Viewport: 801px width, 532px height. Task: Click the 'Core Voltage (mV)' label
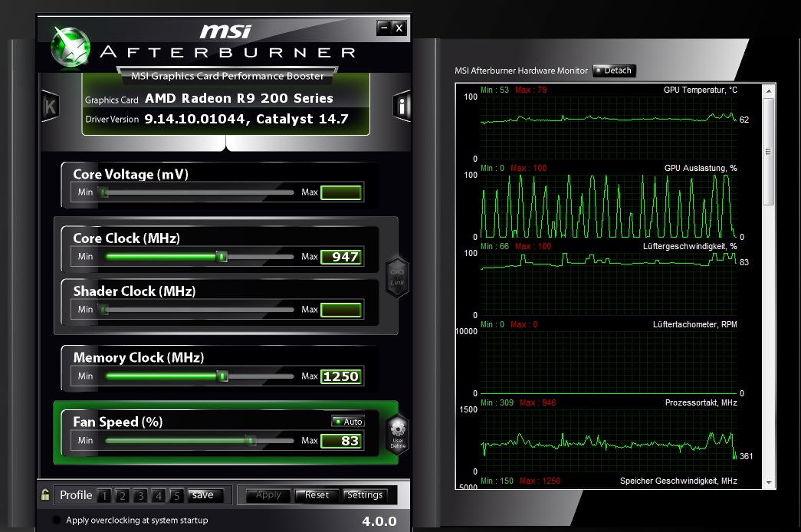131,174
